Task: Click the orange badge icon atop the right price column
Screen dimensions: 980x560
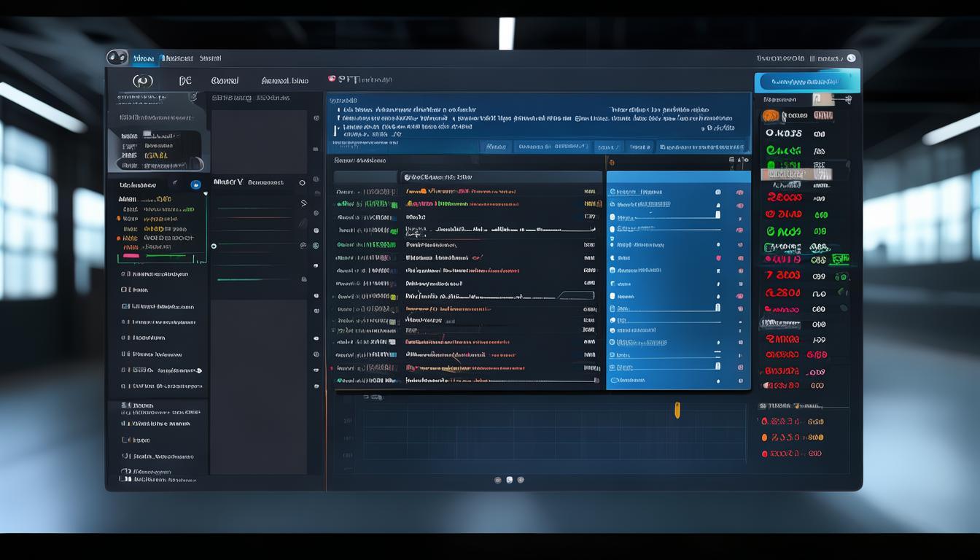Action: 771,116
